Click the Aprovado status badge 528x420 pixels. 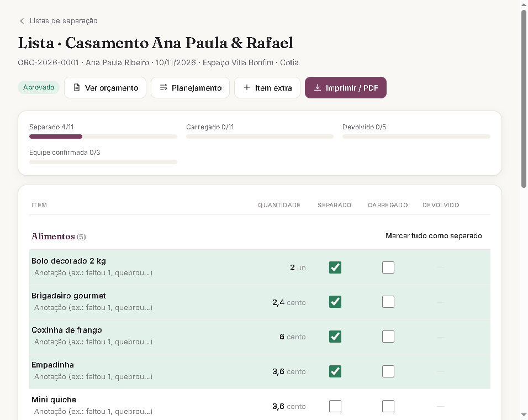(39, 87)
